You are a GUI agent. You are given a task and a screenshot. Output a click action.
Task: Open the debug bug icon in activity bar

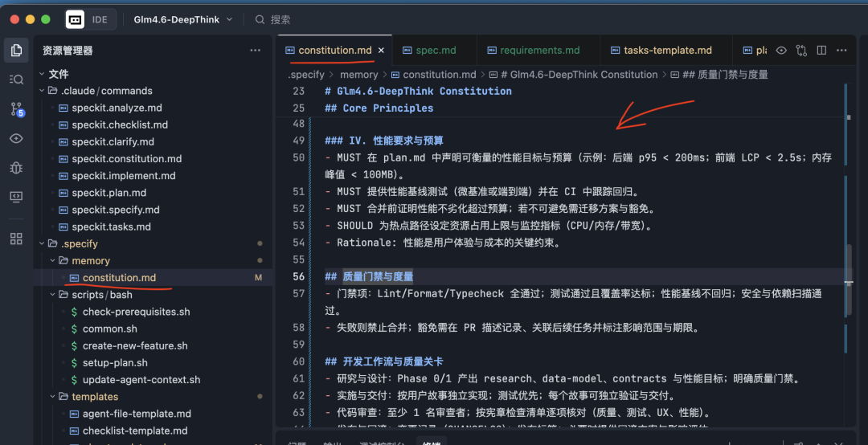pos(16,168)
